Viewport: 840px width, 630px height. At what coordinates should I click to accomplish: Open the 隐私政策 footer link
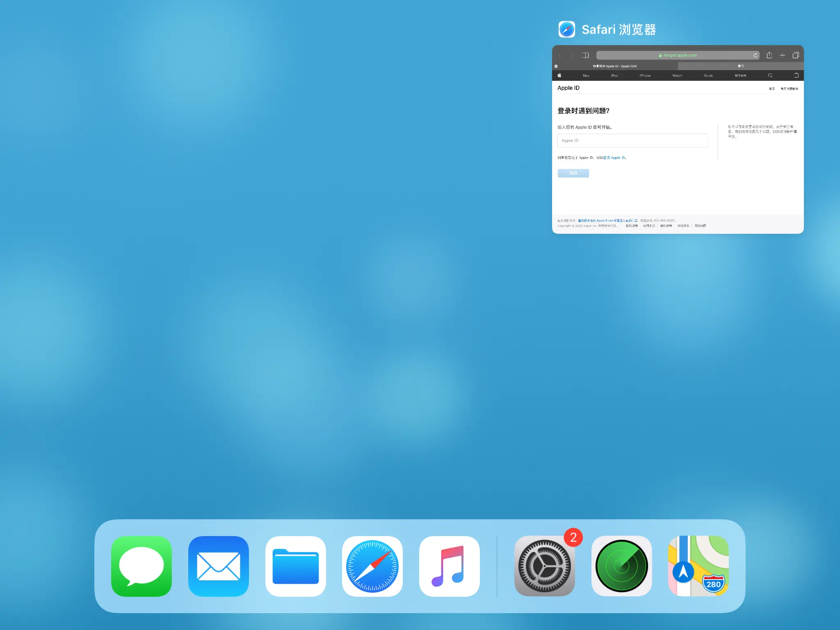click(632, 226)
